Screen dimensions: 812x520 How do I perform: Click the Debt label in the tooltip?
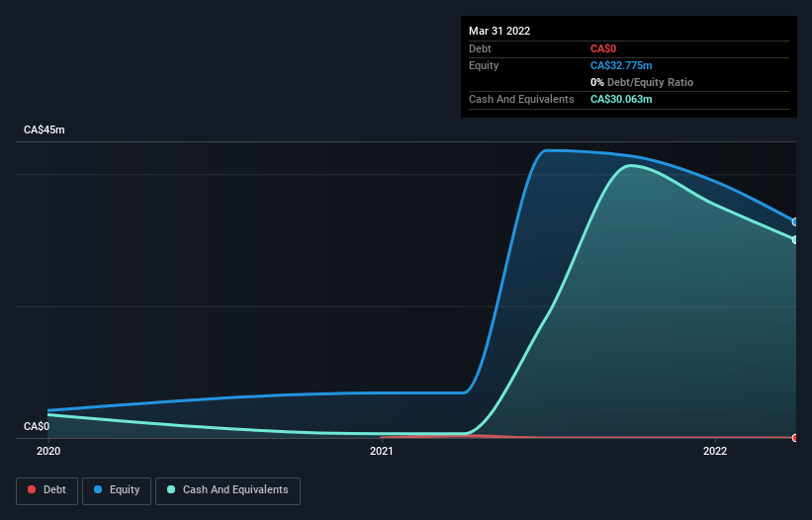click(x=480, y=48)
